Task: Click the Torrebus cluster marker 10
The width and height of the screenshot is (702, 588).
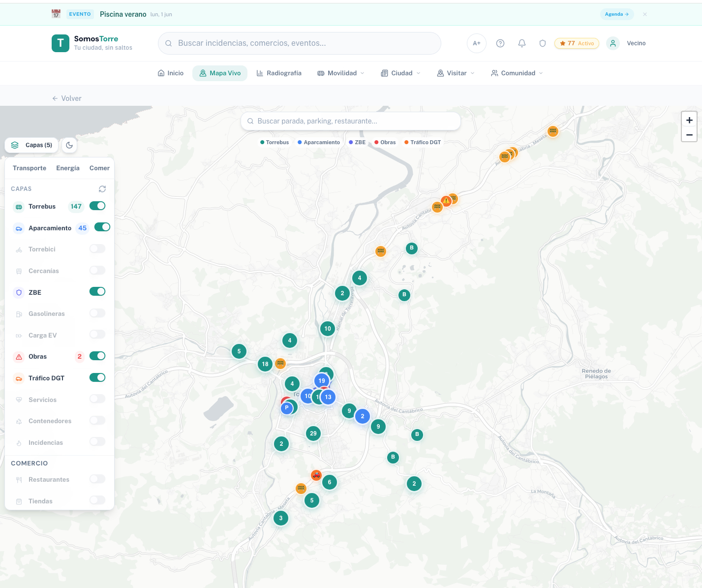Action: [x=328, y=329]
